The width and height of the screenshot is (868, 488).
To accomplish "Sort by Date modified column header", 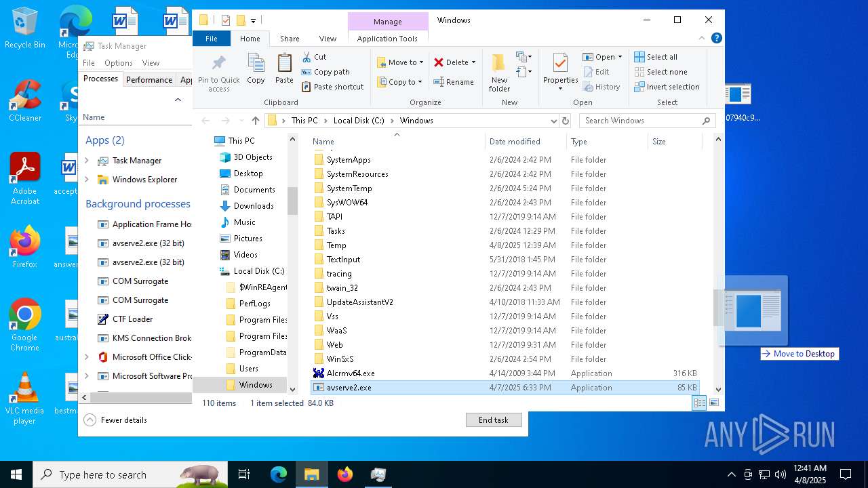I will click(526, 142).
